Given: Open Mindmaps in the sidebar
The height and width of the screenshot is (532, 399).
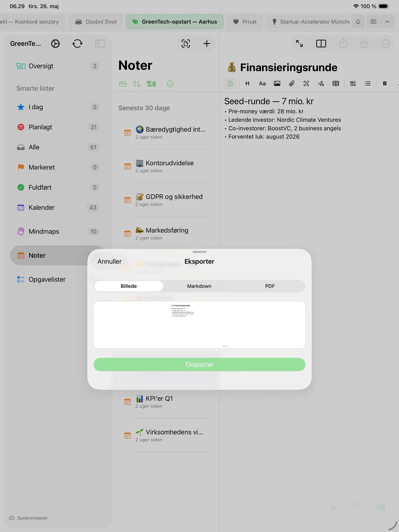Looking at the screenshot, I should tap(58, 231).
